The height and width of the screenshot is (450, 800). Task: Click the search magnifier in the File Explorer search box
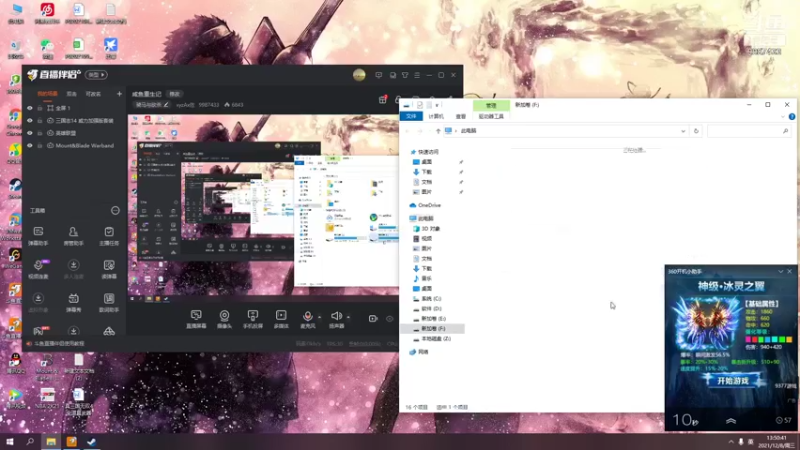(785, 131)
